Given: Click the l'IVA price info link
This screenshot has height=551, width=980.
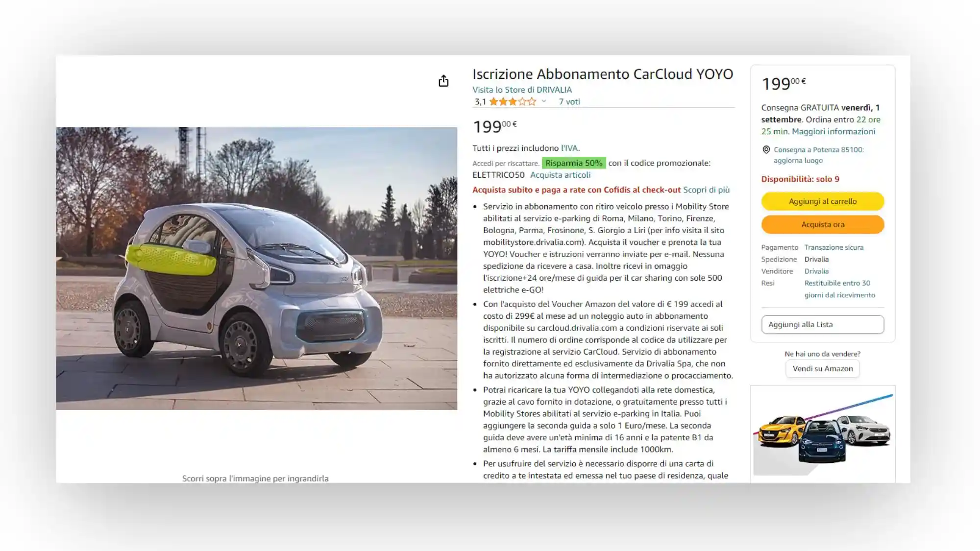Looking at the screenshot, I should tap(570, 148).
